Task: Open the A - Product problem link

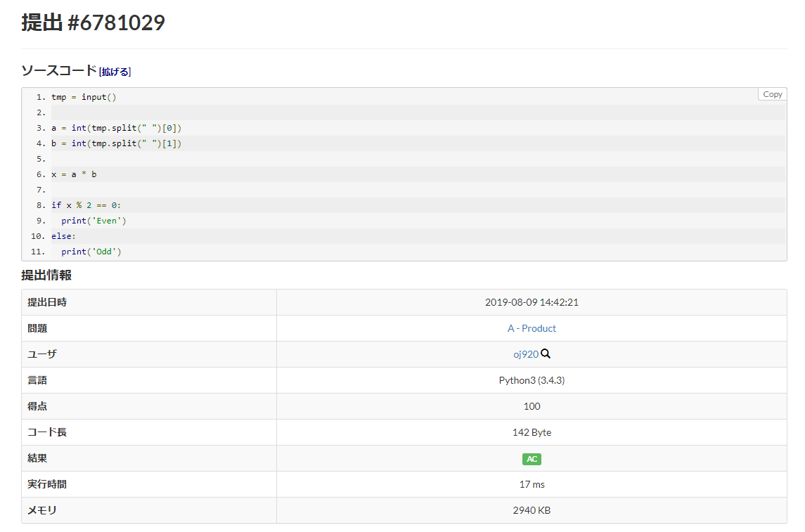Action: click(532, 328)
